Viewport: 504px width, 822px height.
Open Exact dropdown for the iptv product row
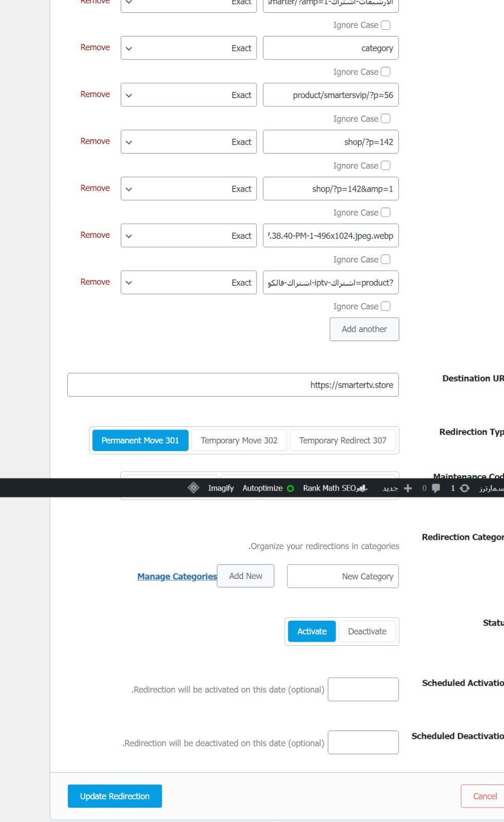click(189, 282)
